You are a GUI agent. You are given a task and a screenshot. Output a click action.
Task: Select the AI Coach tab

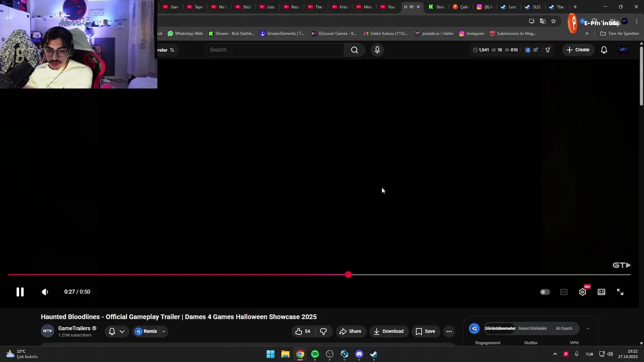563,328
